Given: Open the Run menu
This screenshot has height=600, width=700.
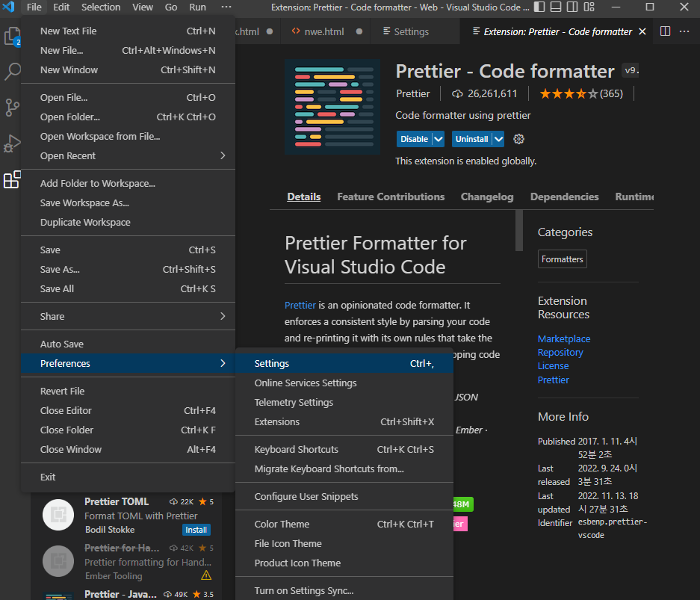Looking at the screenshot, I should pyautogui.click(x=197, y=7).
